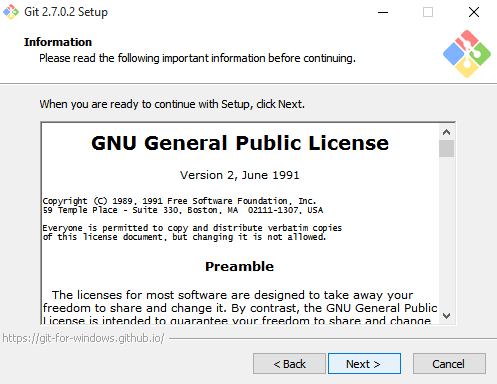Image resolution: width=497 pixels, height=384 pixels.
Task: Click the 'The licenses for most software' line
Action: pos(232,295)
